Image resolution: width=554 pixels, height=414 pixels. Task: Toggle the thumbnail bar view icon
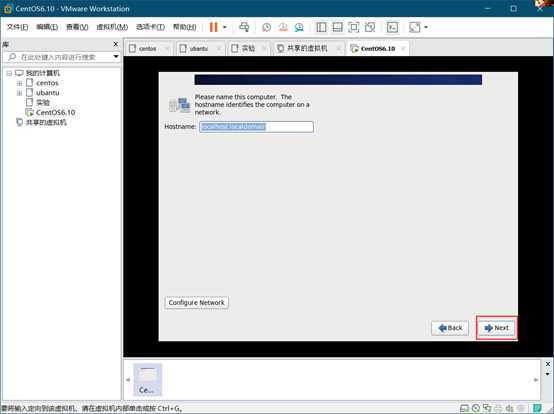337,27
